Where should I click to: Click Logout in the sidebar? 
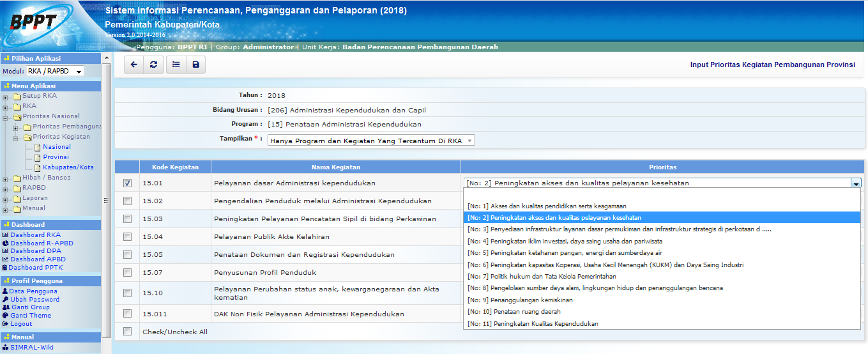[x=21, y=324]
